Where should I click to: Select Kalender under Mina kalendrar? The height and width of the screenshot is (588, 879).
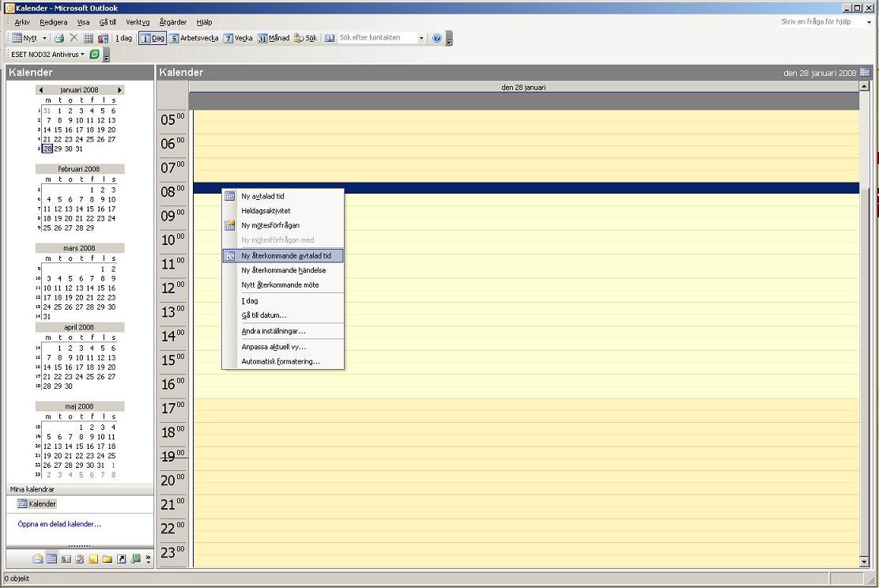pyautogui.click(x=37, y=504)
